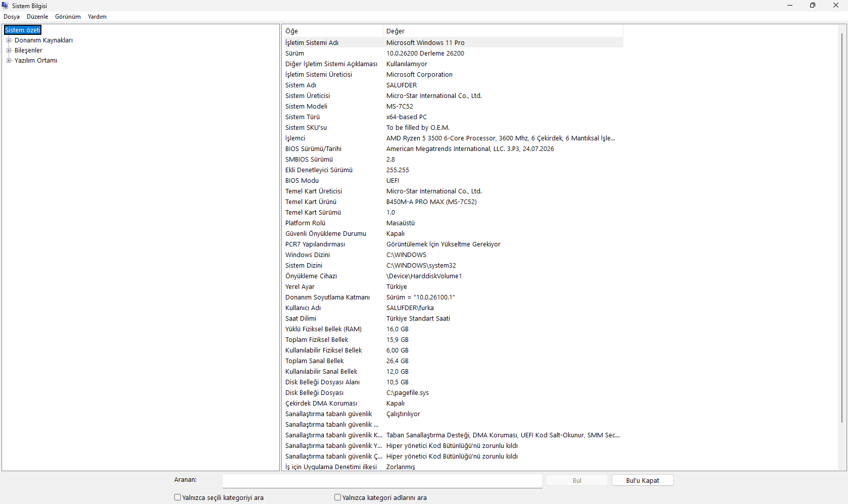
Task: Sort by the Öğe column header
Action: click(x=332, y=31)
